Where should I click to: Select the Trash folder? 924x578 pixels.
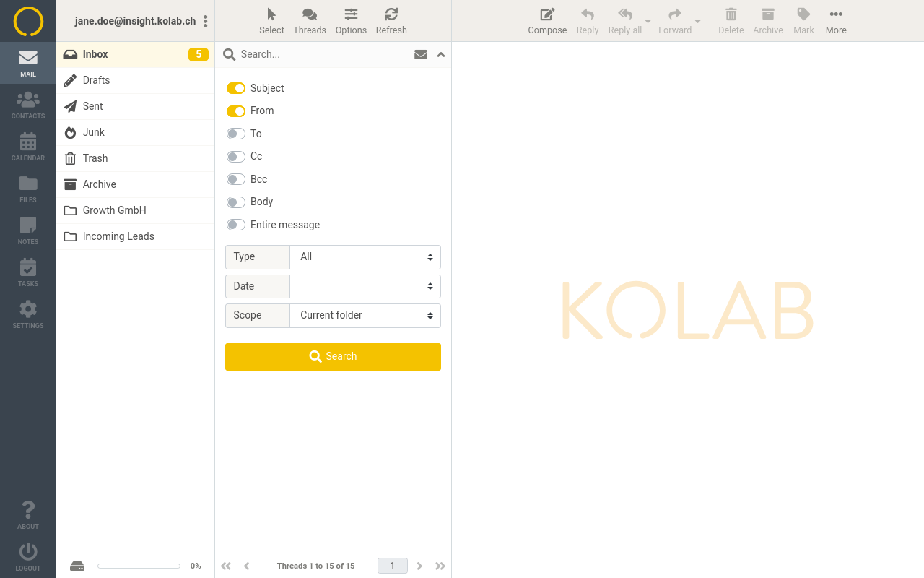pyautogui.click(x=136, y=158)
